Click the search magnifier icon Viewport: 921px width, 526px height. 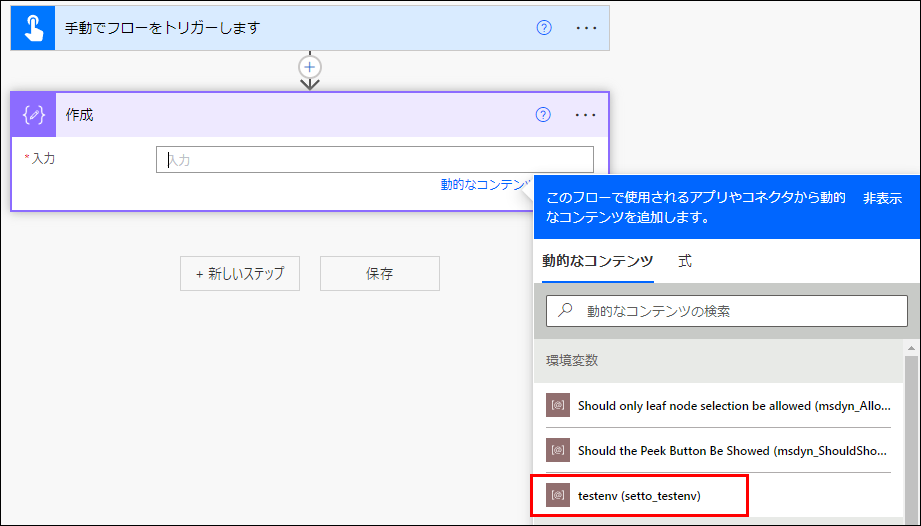pyautogui.click(x=565, y=309)
